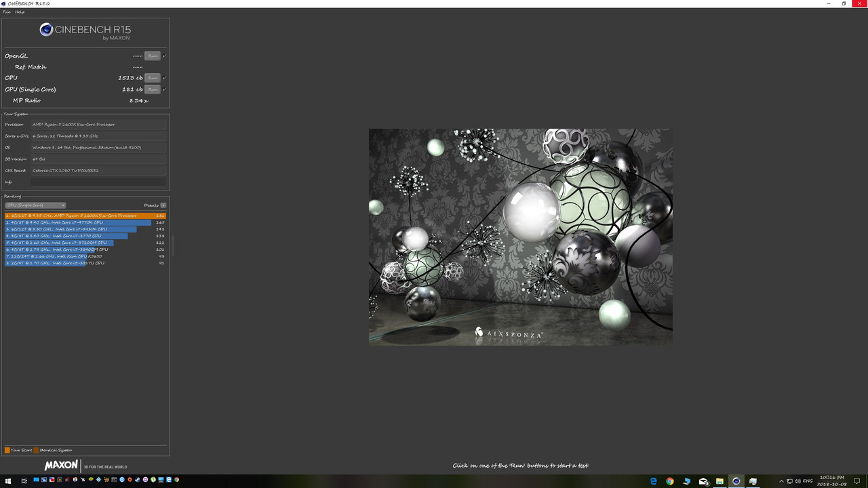Select the Core i7-3840QM ranking row
The width and height of the screenshot is (868, 488).
[85, 249]
